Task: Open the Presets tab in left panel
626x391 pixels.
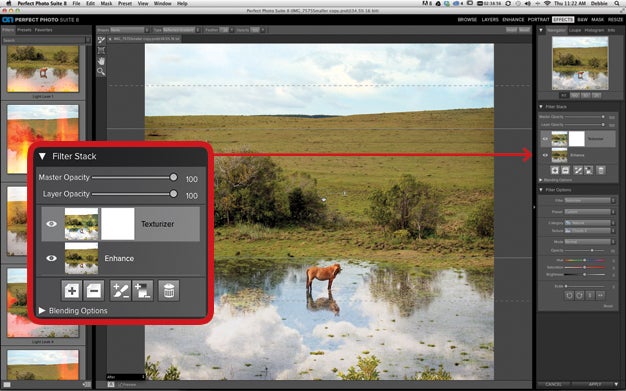Action: point(24,30)
